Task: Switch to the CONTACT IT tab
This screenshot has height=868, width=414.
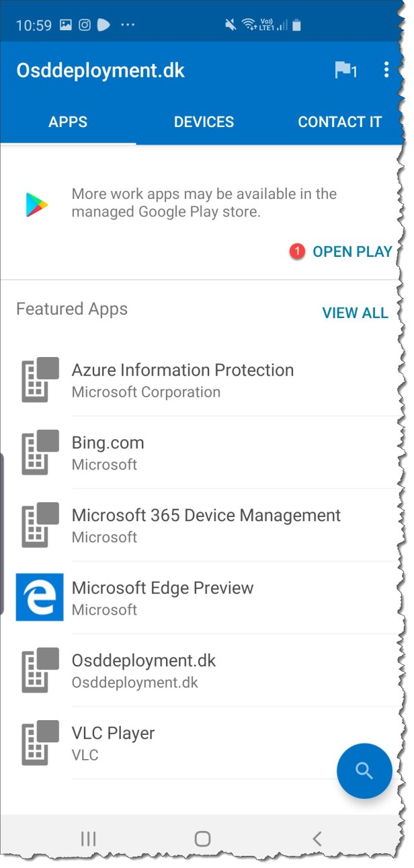Action: 339,122
